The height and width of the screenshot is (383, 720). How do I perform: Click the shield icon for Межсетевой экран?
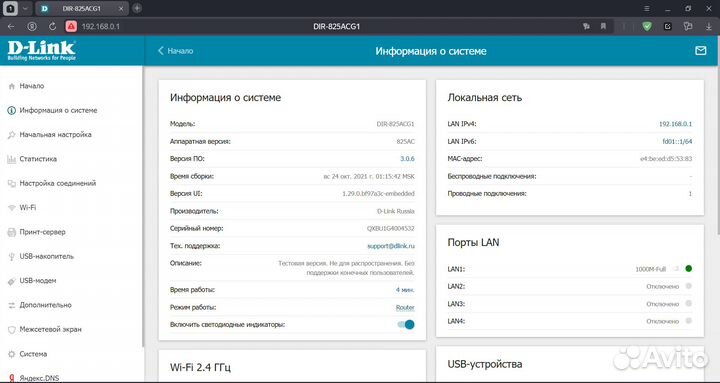click(x=11, y=330)
